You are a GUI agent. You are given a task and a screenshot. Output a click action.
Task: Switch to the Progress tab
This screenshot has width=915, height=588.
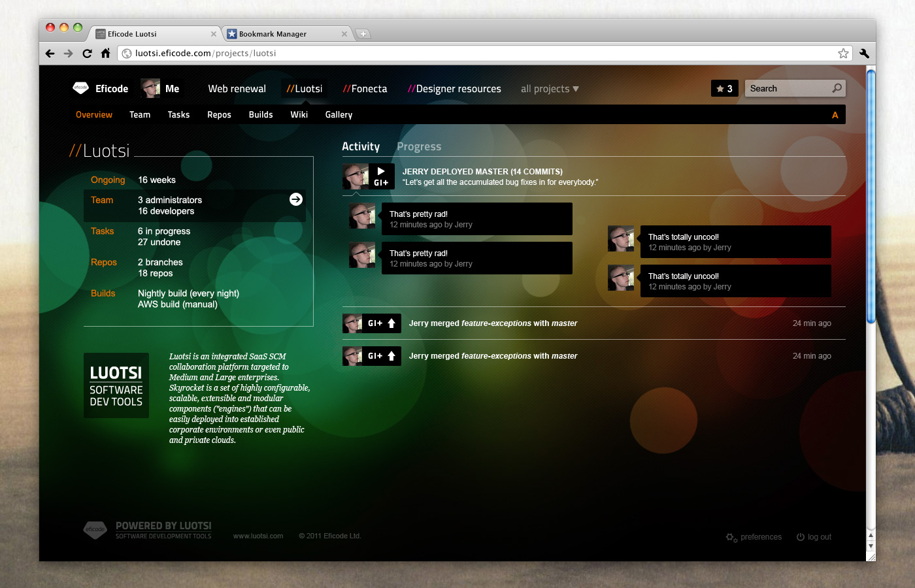(x=419, y=147)
